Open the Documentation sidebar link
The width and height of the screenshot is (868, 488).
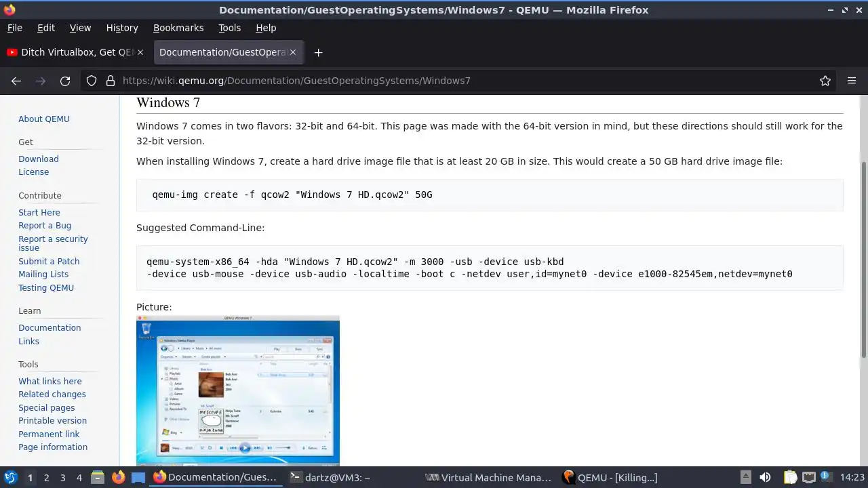click(50, 327)
